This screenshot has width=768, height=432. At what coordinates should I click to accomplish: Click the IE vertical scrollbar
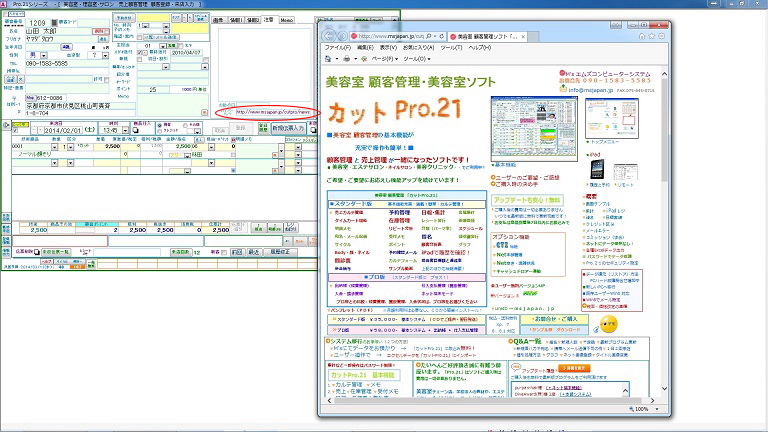coord(664,231)
